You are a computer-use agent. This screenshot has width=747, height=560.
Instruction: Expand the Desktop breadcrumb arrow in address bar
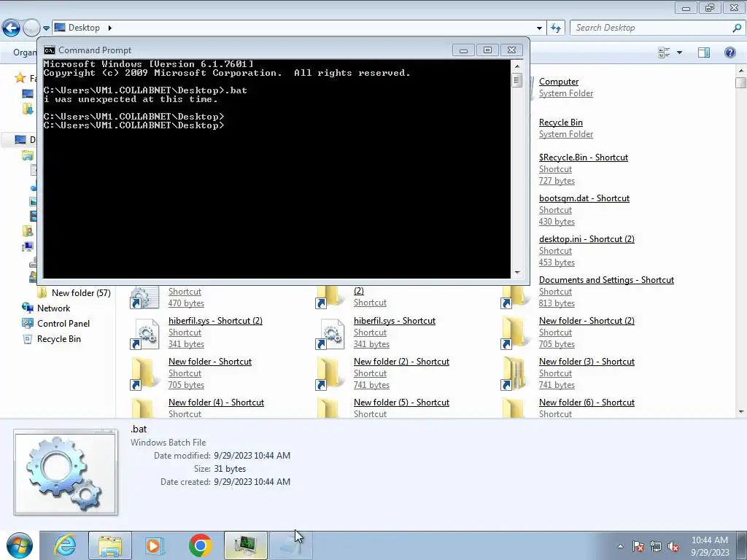[109, 28]
